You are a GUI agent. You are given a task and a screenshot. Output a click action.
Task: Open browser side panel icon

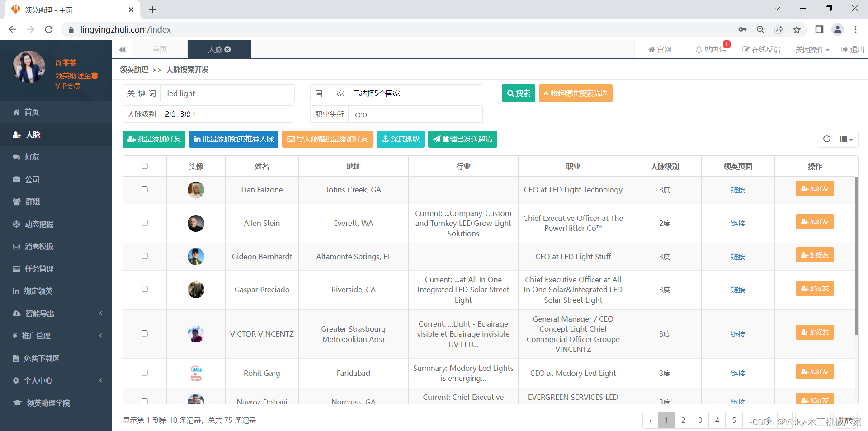(819, 29)
